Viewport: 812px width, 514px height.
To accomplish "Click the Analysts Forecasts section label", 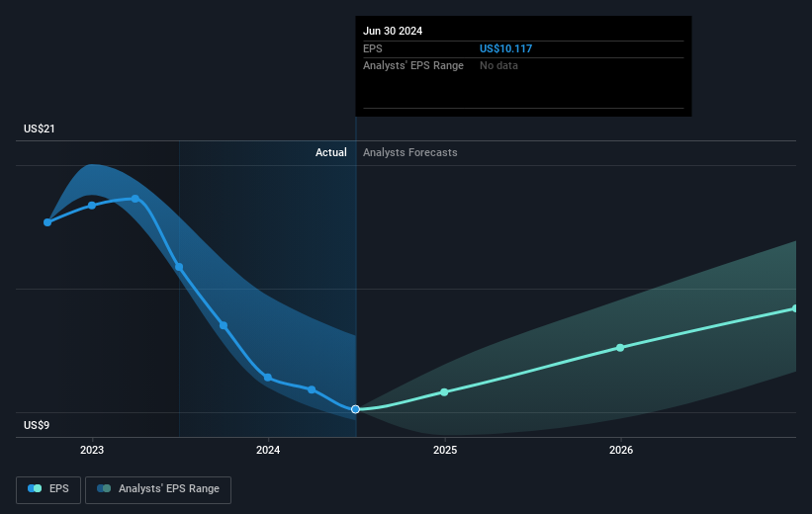I will coord(410,152).
